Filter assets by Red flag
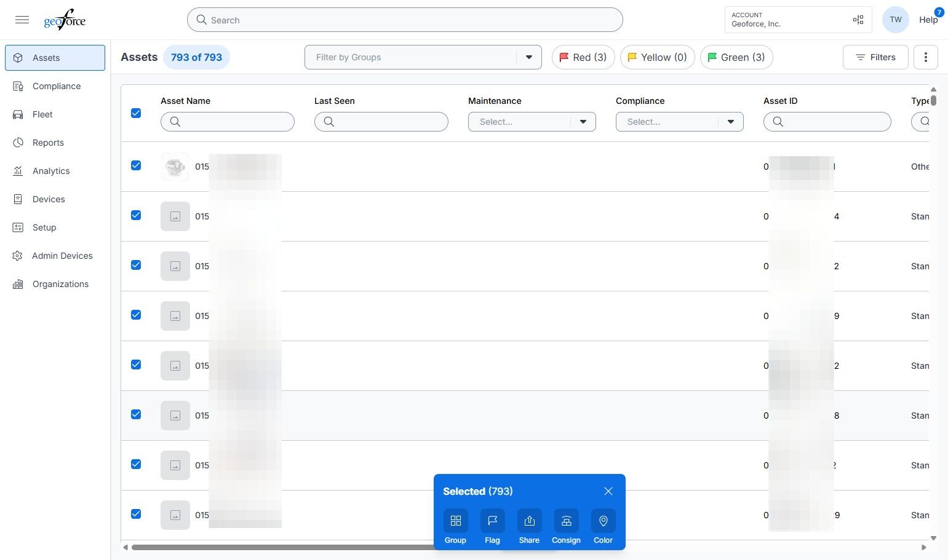 click(583, 57)
